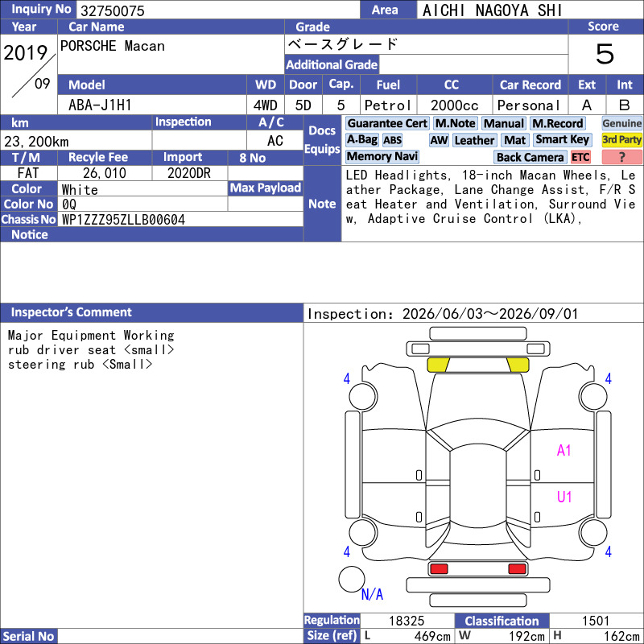The width and height of the screenshot is (644, 644).
Task: Click the 5D door value
Action: (x=303, y=105)
